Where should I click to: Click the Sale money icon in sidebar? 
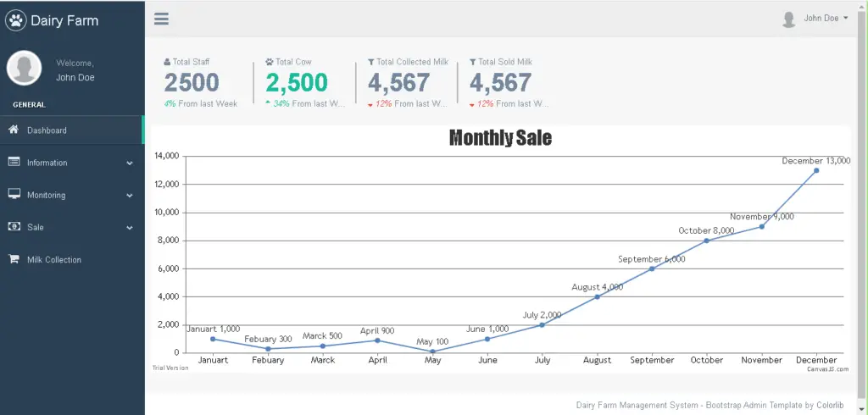tap(14, 227)
